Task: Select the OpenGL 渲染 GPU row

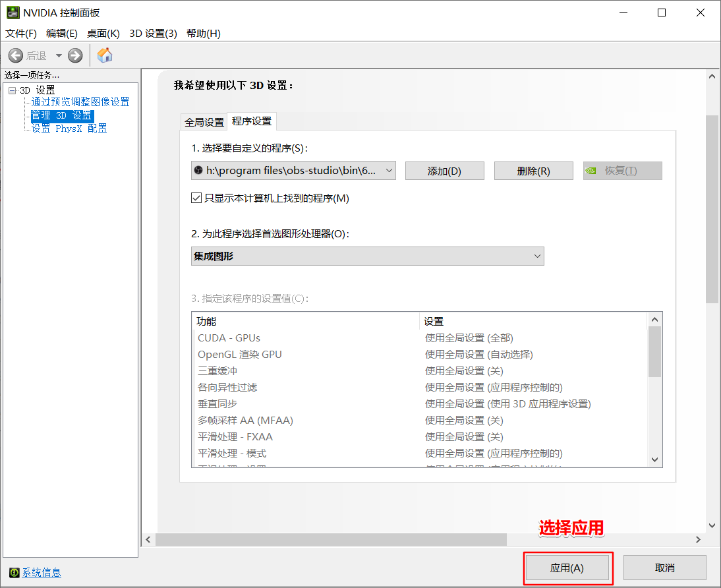Action: pos(419,354)
